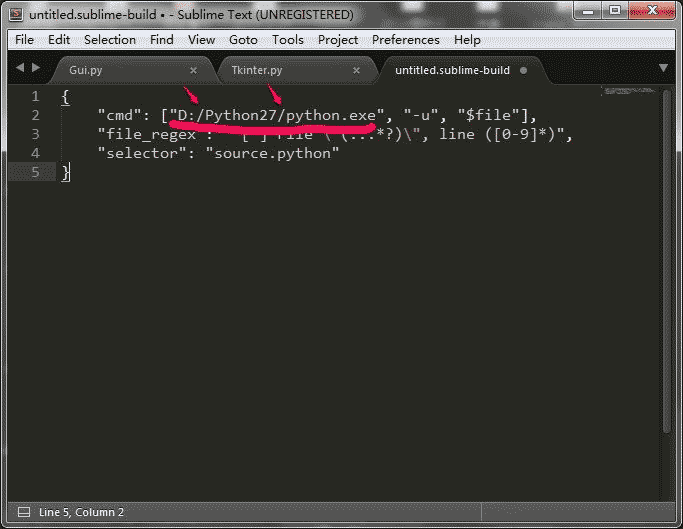The width and height of the screenshot is (683, 529).
Task: Click Line 5, Column 2 status text
Action: tap(81, 512)
